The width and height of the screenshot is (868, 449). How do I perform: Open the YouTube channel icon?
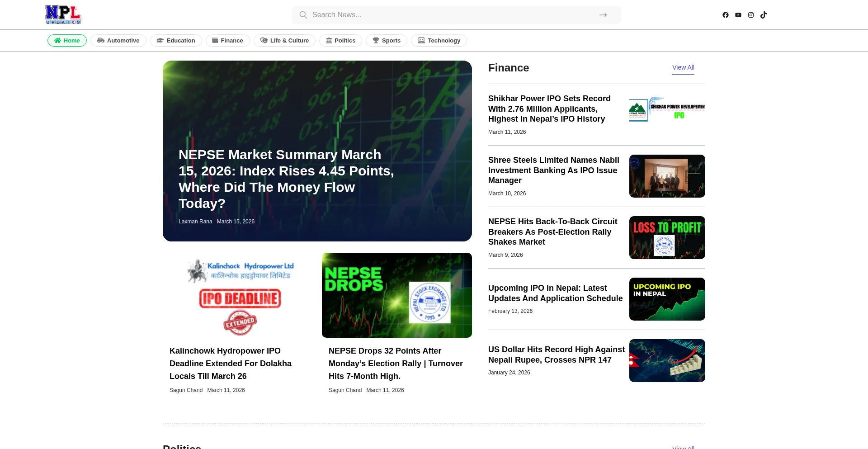(x=738, y=15)
